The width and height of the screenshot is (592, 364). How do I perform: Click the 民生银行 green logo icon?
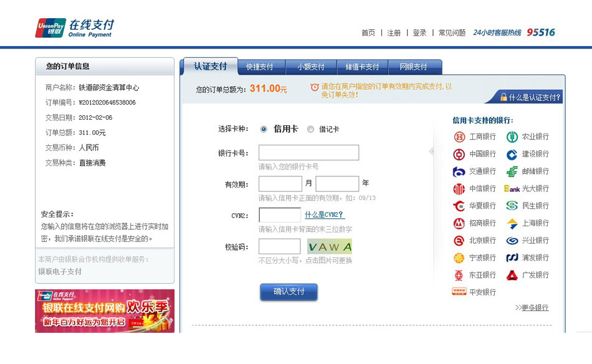pos(512,206)
